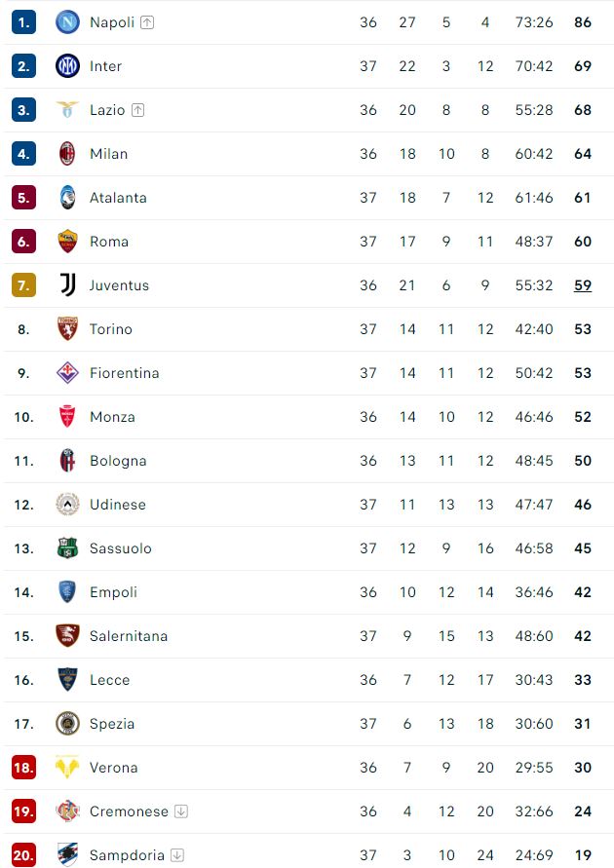This screenshot has width=614, height=868.
Task: Click the Sampdoria club crest
Action: click(67, 855)
